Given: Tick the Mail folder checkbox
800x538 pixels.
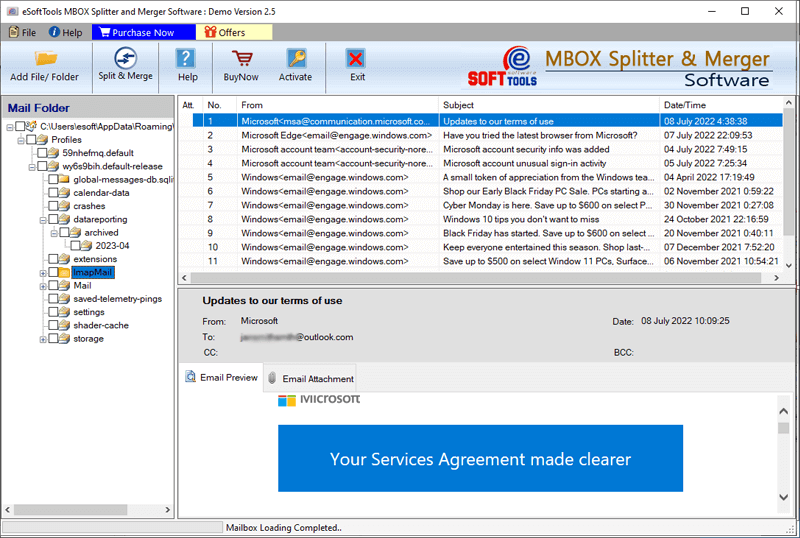Looking at the screenshot, I should [53, 286].
